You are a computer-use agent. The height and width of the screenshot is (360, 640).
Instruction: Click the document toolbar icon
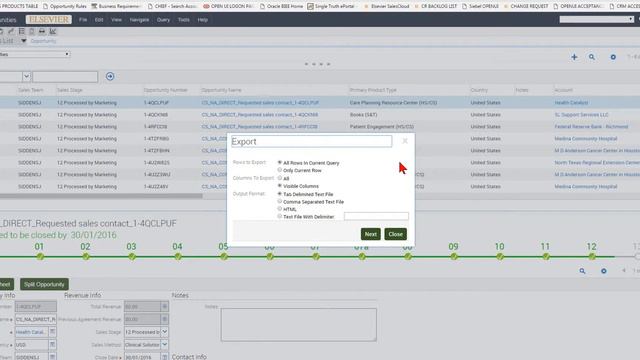point(32,31)
